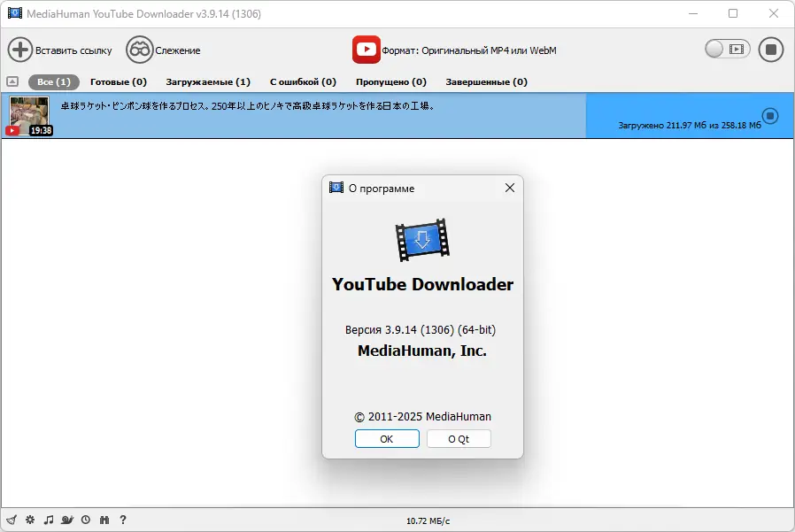Click the MediaHuman, Inc. label
Image resolution: width=795 pixels, height=532 pixels.
(421, 351)
